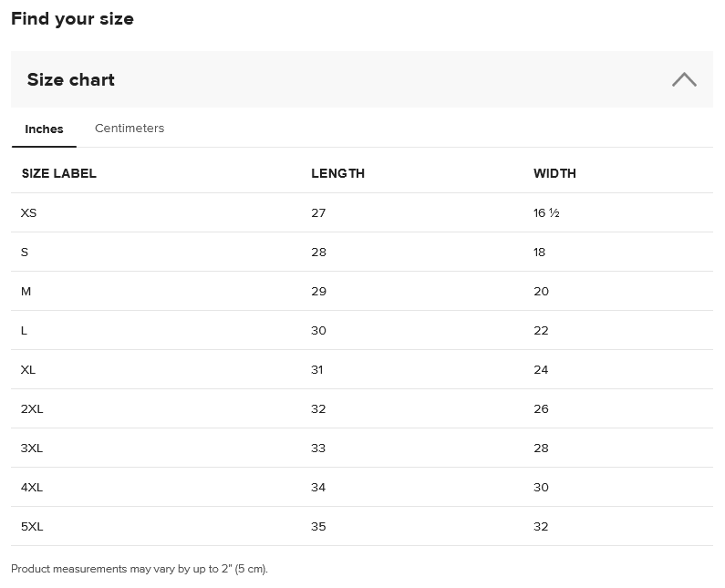Select the XS size row label
Viewport: 725px width, 588px height.
click(29, 212)
